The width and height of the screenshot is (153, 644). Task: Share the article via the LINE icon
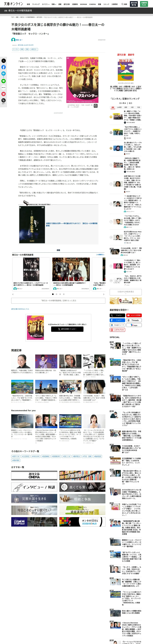[x=4, y=81]
